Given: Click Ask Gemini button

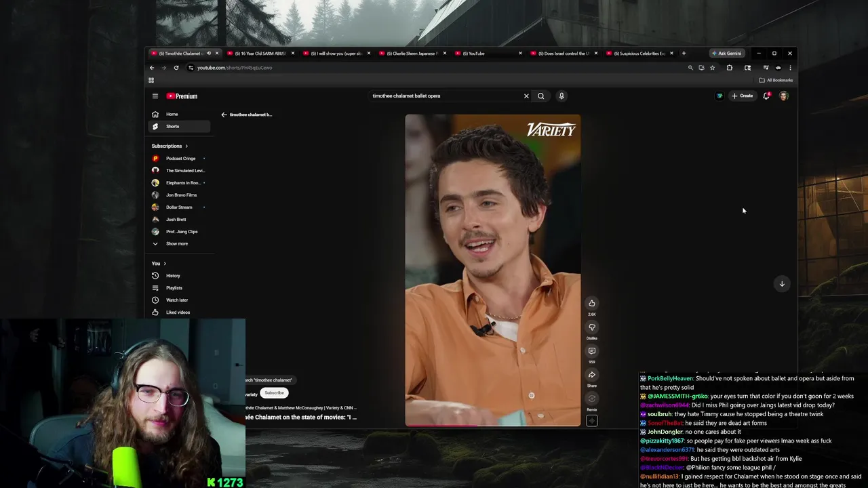Looking at the screenshot, I should (x=726, y=53).
